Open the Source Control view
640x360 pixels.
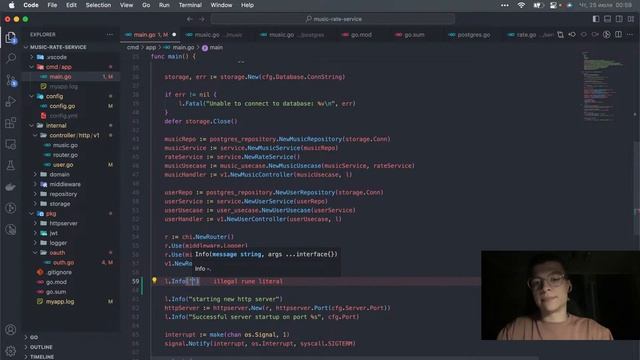click(x=11, y=80)
